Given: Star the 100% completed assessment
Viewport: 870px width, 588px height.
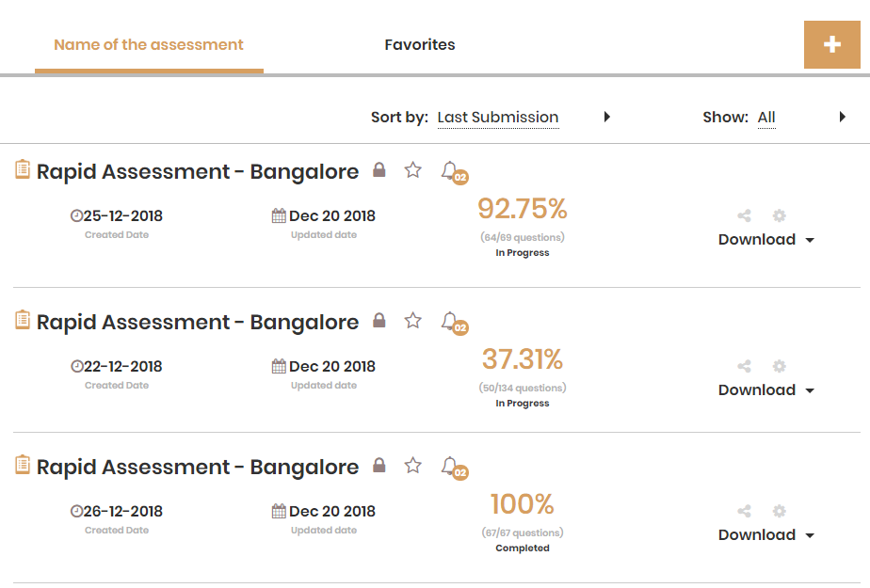Looking at the screenshot, I should [412, 465].
